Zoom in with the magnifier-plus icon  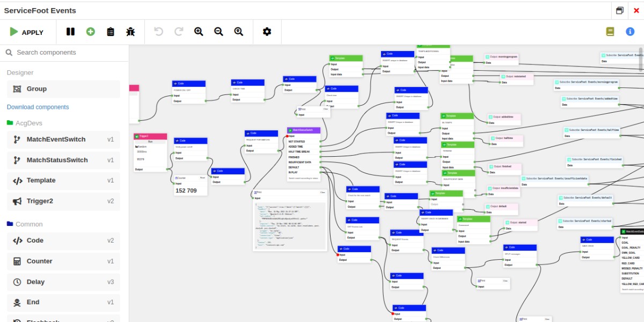point(199,32)
